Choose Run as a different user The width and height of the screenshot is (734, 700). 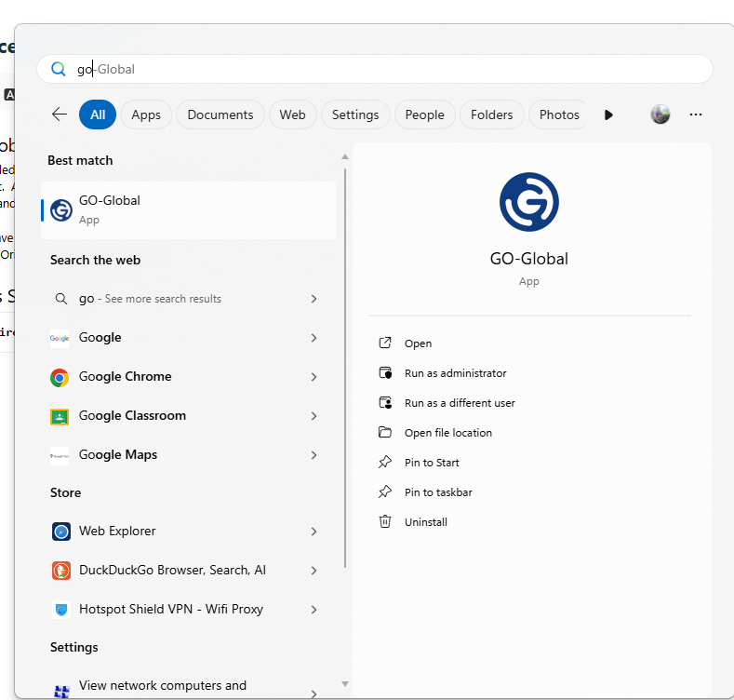[x=460, y=403]
